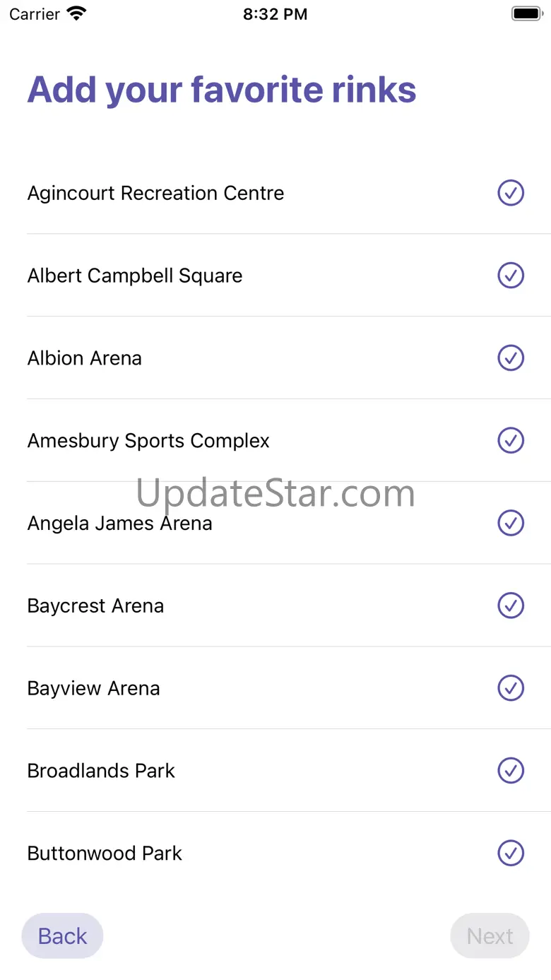The image size is (551, 980).
Task: Tap the checkmark icon for Agincourt Recreation Centre
Action: (511, 193)
